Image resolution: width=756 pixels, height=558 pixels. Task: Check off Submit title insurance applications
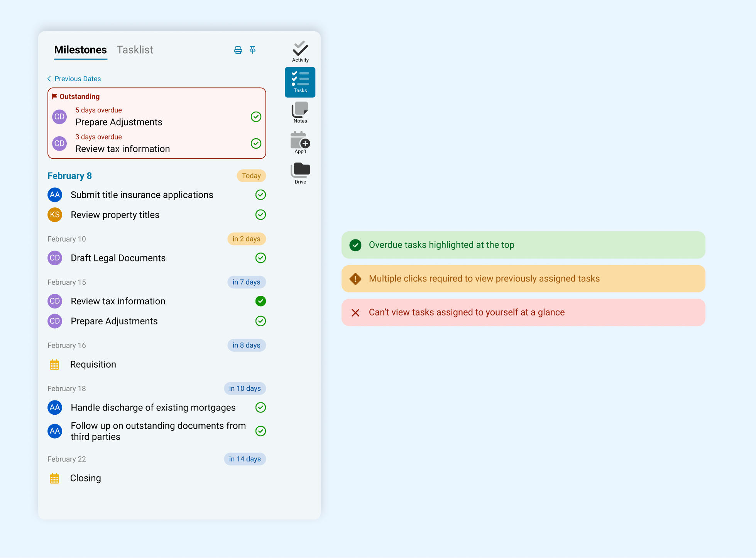(x=260, y=195)
